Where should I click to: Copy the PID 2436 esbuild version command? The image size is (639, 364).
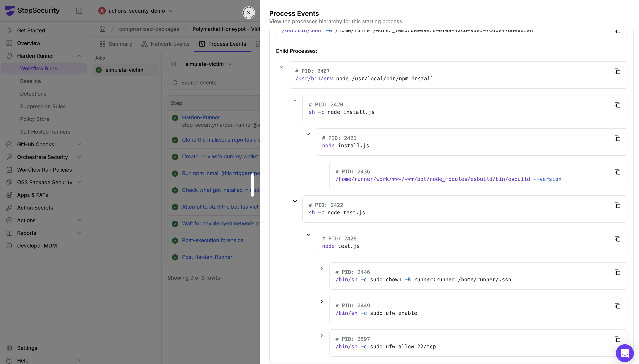coord(617,172)
